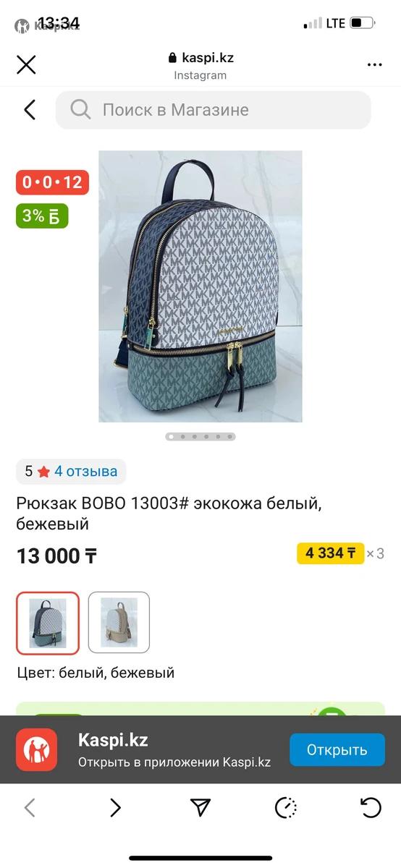Close the in-app browser with X icon

(x=26, y=65)
